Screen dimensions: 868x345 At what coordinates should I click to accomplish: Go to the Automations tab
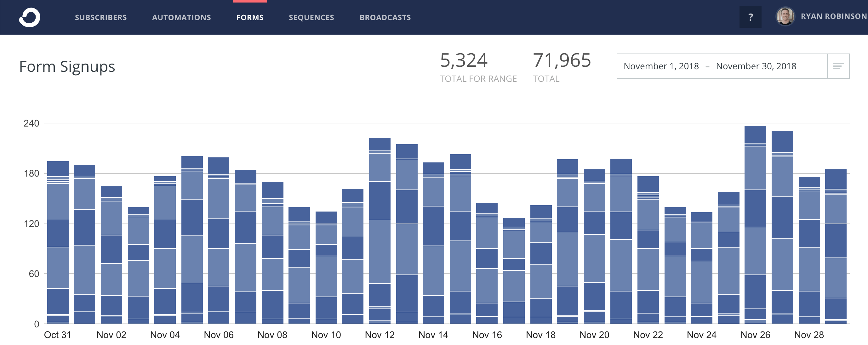pos(181,18)
